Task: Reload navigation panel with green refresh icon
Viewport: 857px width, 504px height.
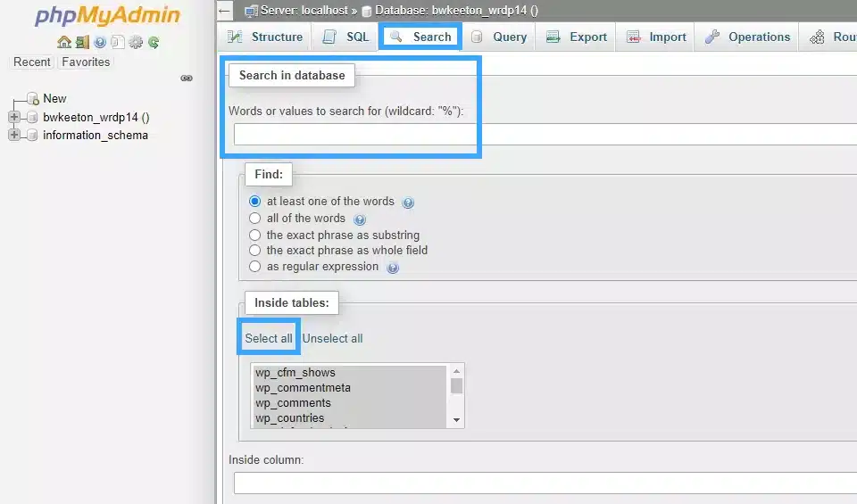Action: coord(154,42)
